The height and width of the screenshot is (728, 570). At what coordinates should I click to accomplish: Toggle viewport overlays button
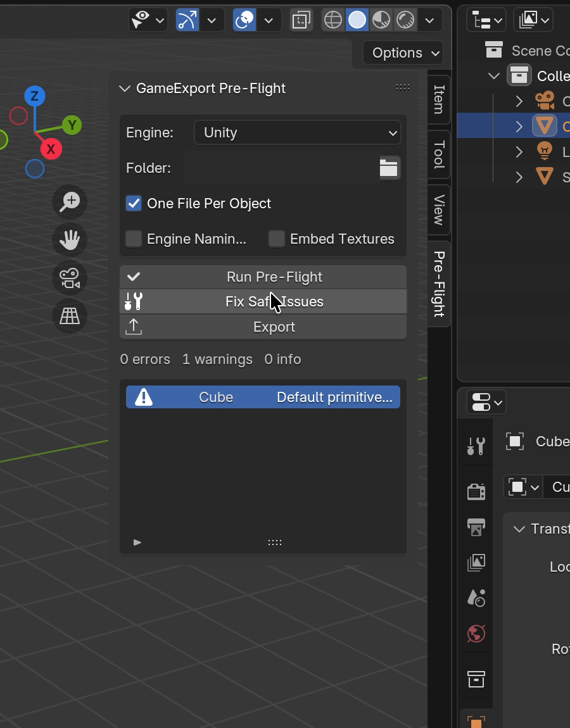tap(244, 20)
